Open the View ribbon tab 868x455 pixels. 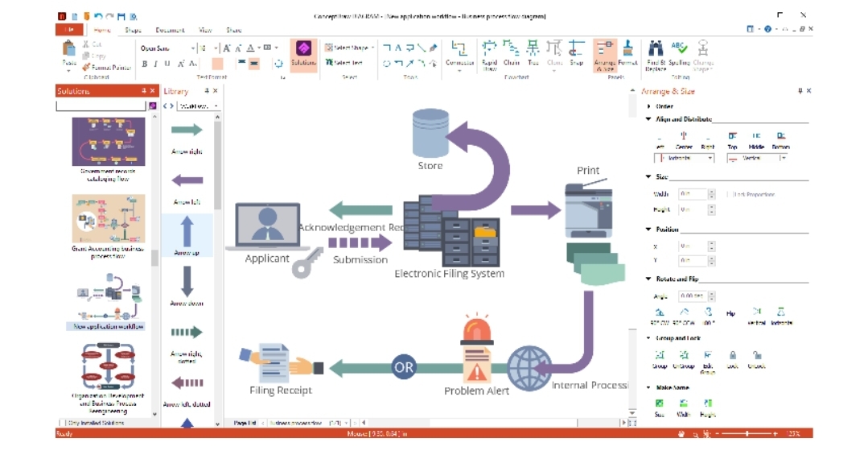click(x=205, y=30)
